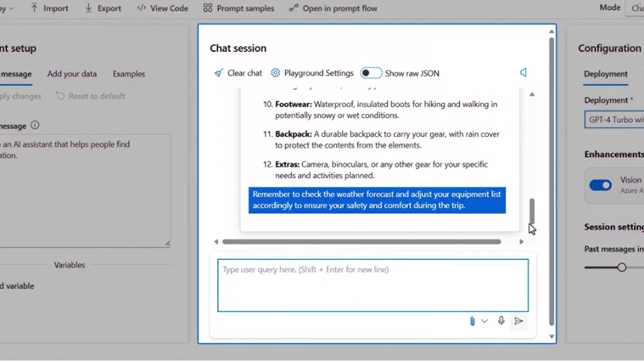Click the system message text area
This screenshot has width=644, height=363.
tap(85, 191)
